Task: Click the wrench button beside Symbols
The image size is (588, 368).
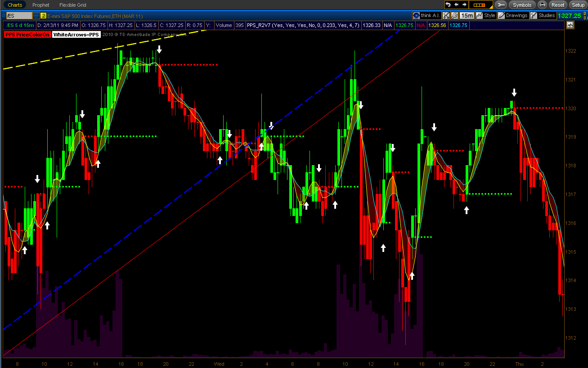Action: (500, 5)
